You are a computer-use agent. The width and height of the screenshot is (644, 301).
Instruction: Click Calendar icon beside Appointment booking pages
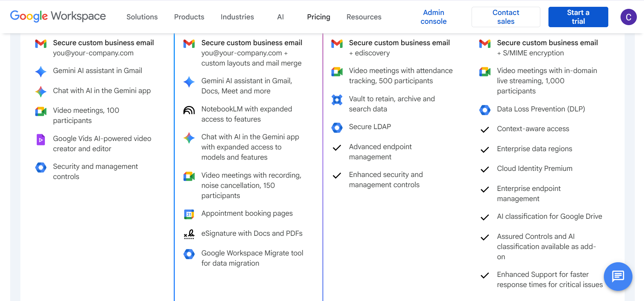pos(189,214)
